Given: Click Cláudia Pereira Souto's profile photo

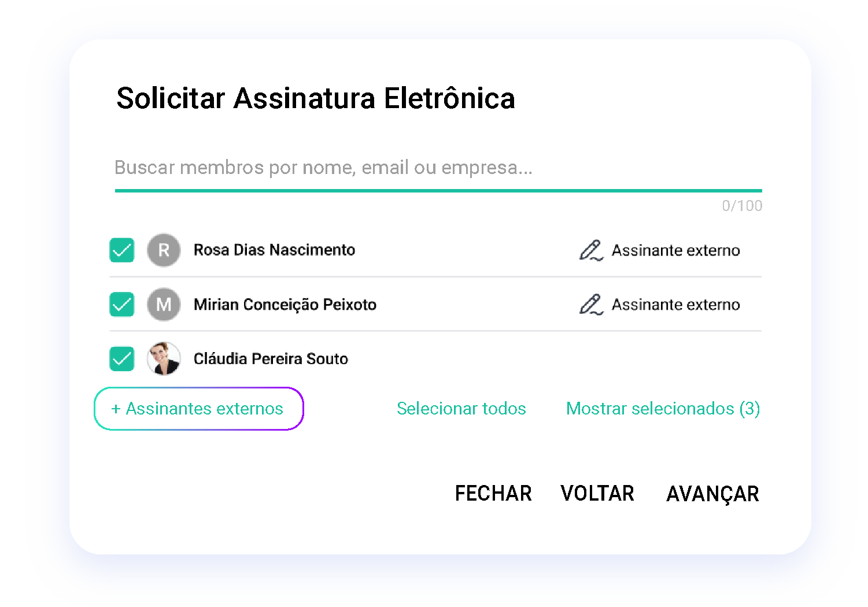Looking at the screenshot, I should 164,359.
